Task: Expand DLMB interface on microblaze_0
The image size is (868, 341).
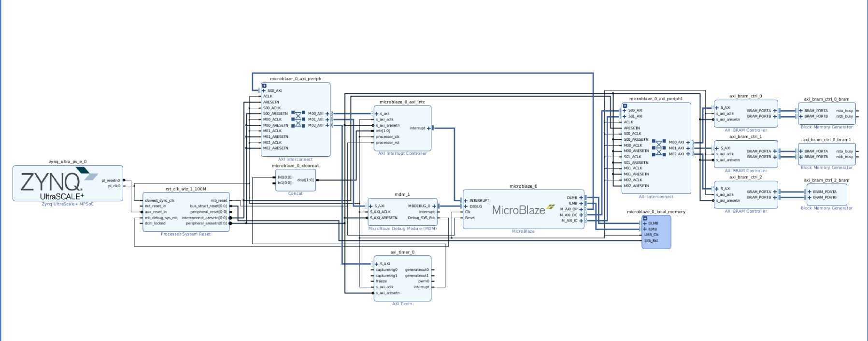Action: (x=581, y=198)
